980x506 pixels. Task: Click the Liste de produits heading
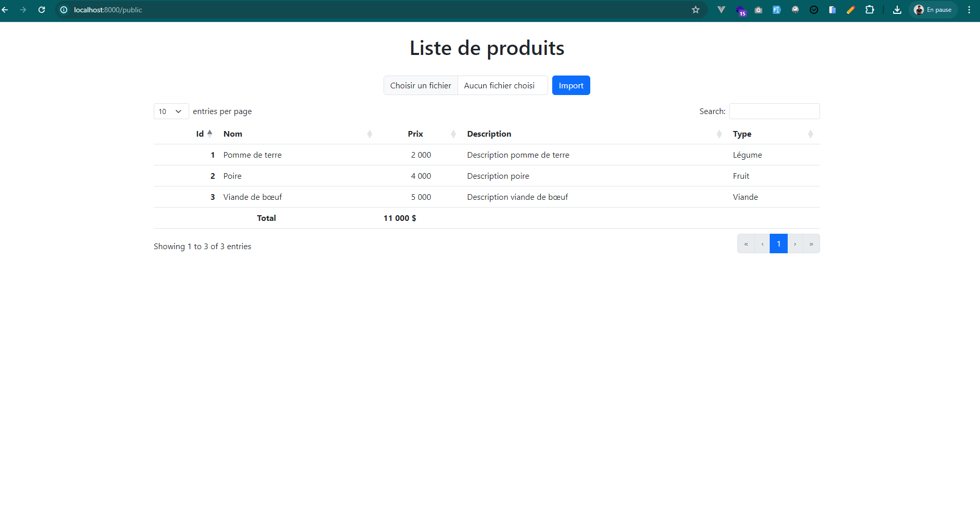tap(487, 48)
